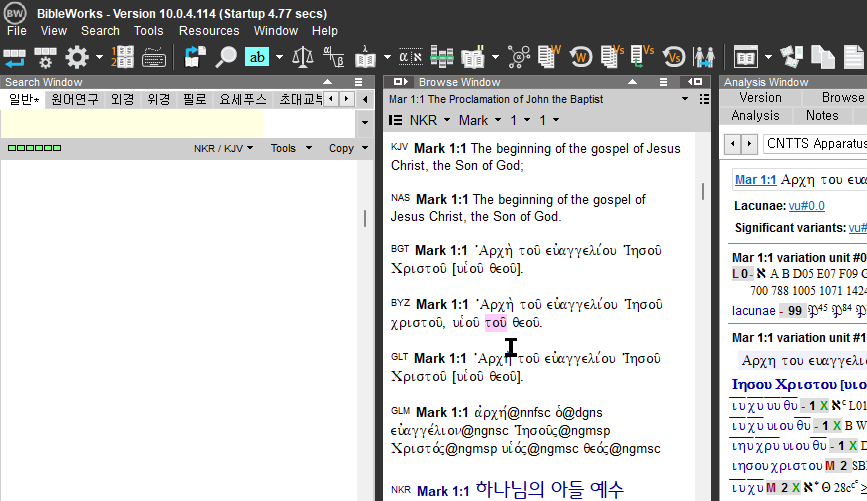Open the File menu
The height and width of the screenshot is (501, 867).
tap(17, 31)
